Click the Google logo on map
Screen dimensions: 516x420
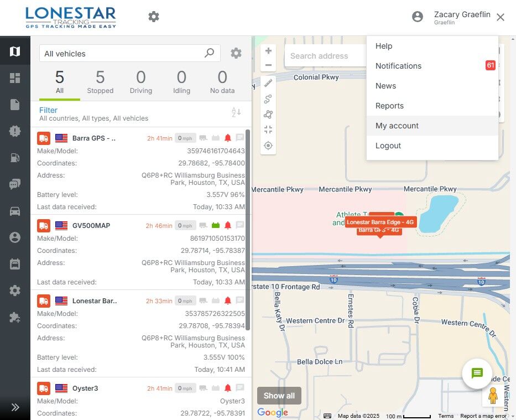pyautogui.click(x=273, y=412)
